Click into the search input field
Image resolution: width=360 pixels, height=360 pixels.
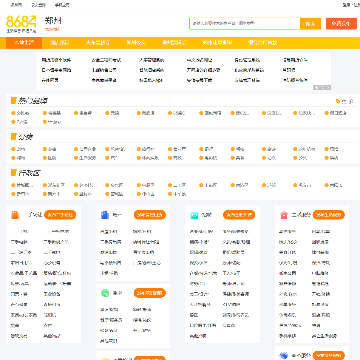tap(245, 24)
